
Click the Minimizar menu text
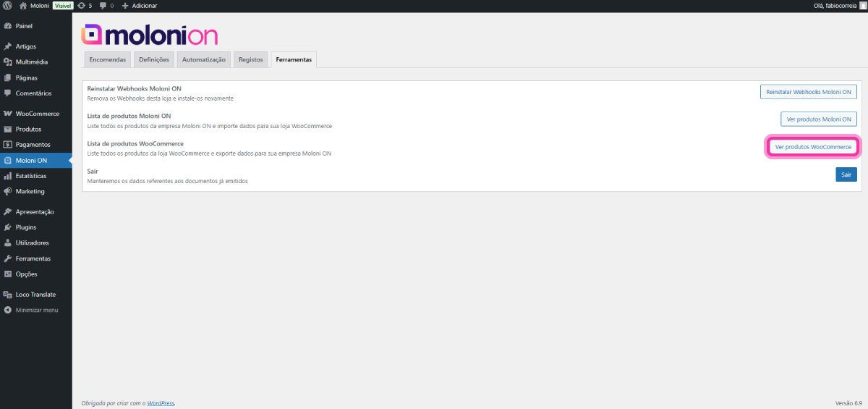point(37,310)
